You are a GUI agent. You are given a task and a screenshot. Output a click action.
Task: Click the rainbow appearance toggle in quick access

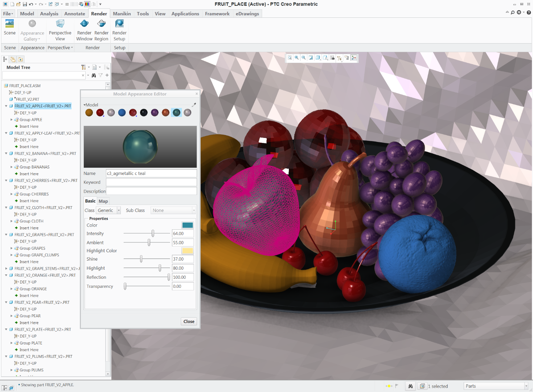(x=87, y=4)
